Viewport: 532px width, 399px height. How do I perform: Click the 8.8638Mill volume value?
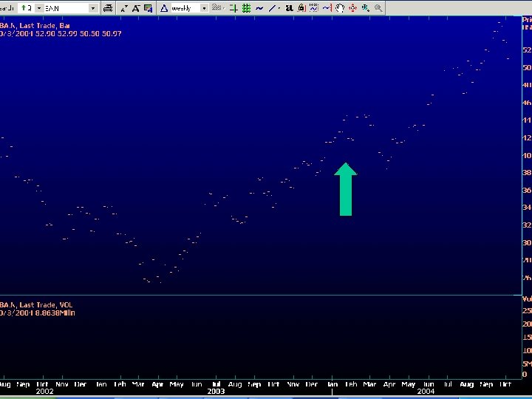(55, 313)
